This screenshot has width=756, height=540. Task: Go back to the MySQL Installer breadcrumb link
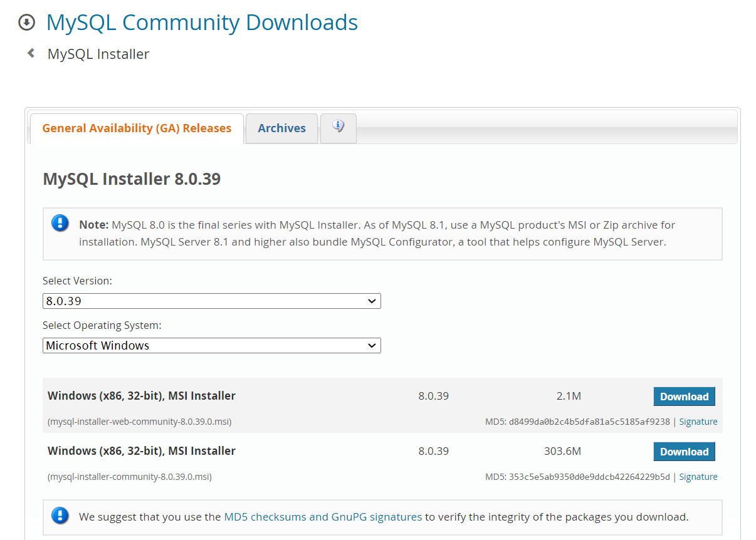click(98, 54)
